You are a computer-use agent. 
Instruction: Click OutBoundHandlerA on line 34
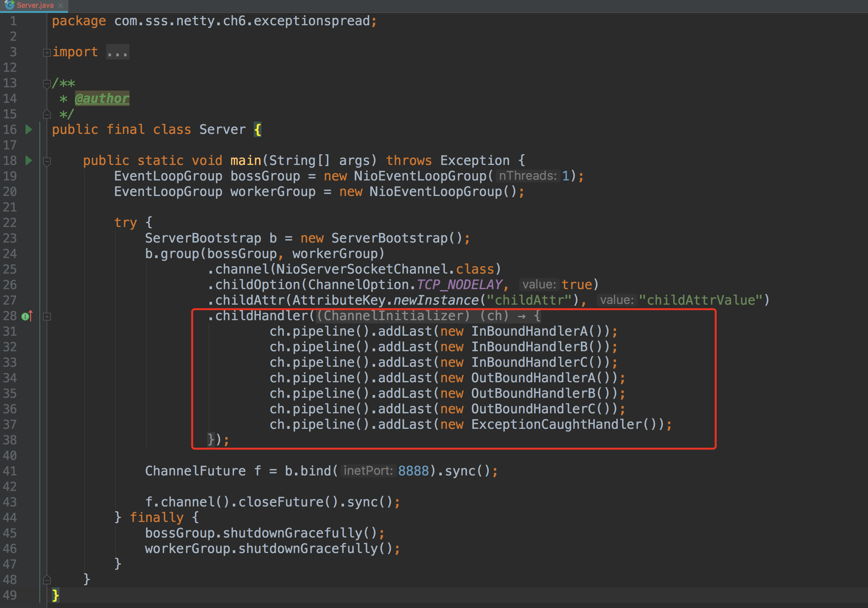tap(533, 378)
